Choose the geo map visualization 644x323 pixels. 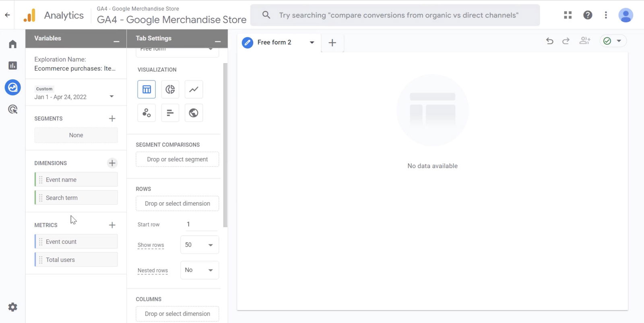(x=194, y=113)
